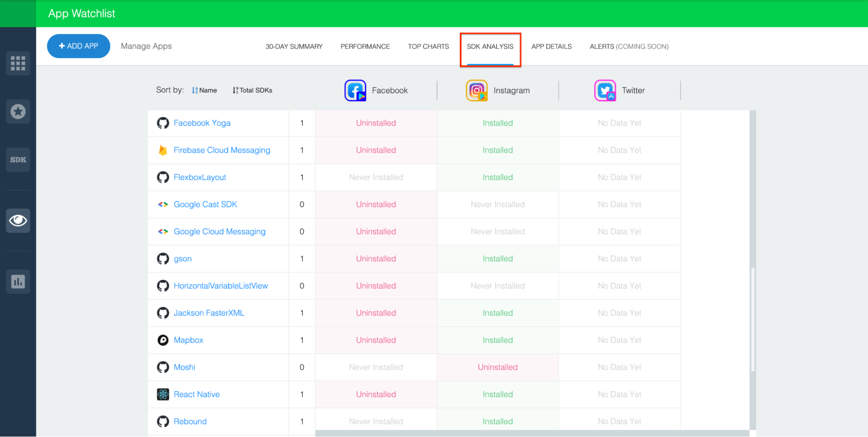Click the Mapbox logo icon

pyautogui.click(x=163, y=340)
